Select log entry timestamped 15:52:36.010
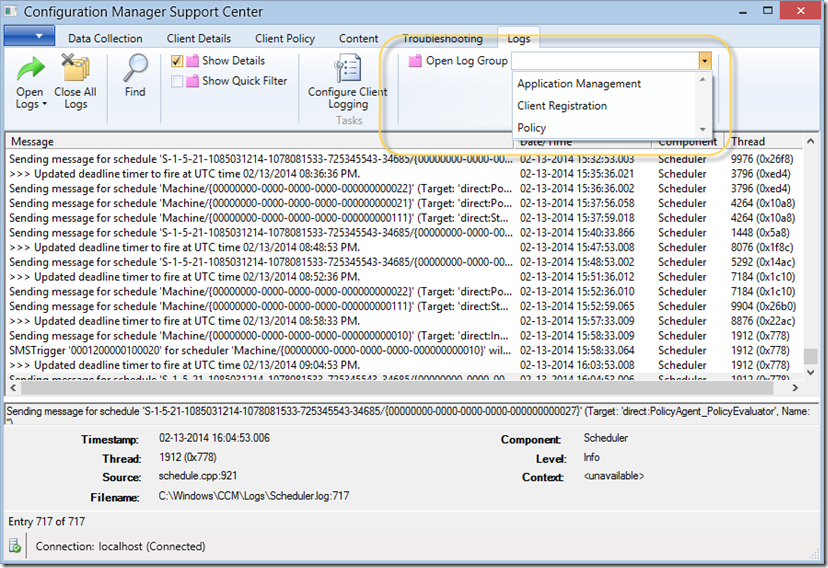The width and height of the screenshot is (828, 568). pos(404,292)
